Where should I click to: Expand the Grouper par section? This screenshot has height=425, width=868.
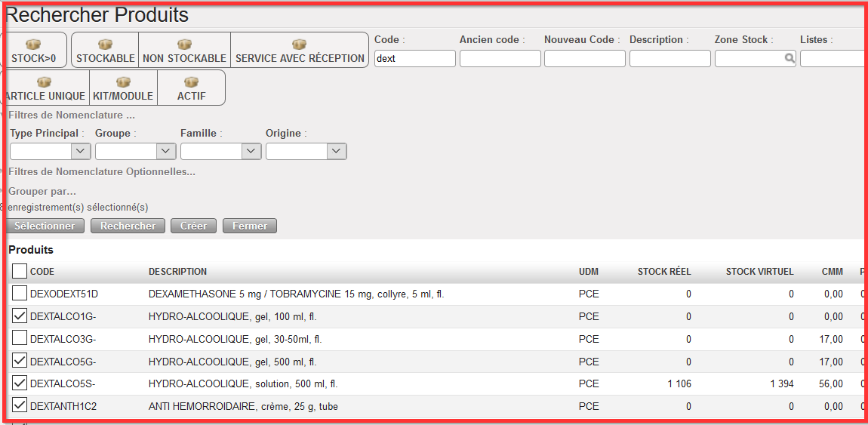42,191
